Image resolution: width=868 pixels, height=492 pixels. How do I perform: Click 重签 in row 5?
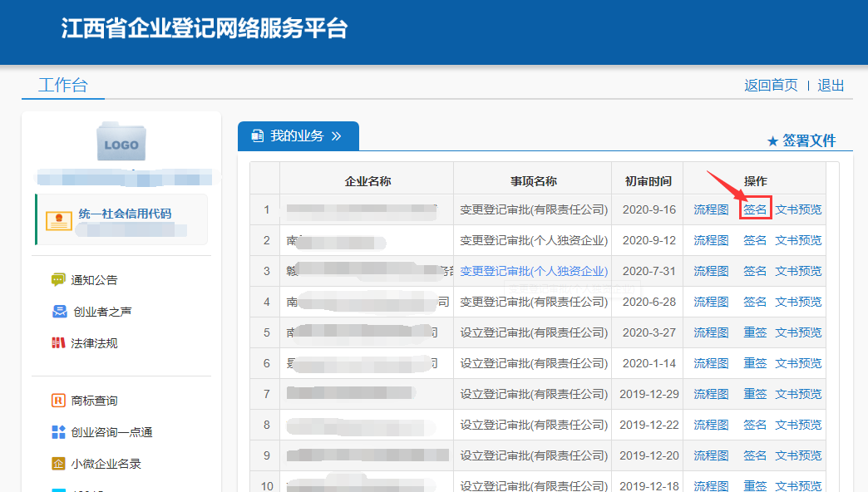[755, 332]
